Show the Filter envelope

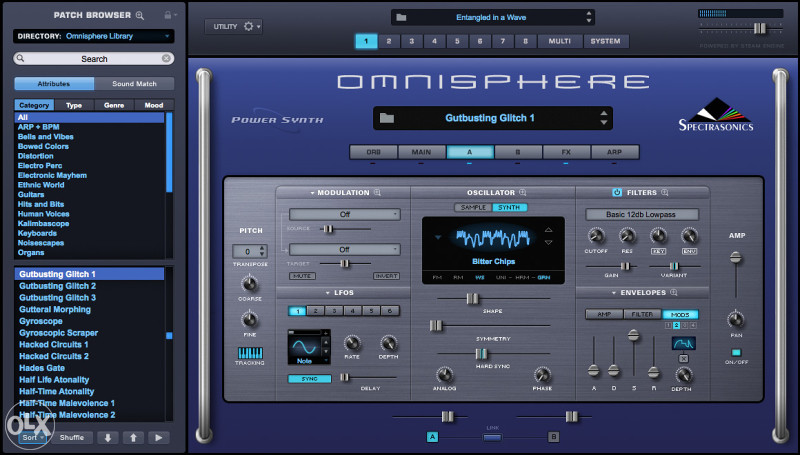[642, 314]
